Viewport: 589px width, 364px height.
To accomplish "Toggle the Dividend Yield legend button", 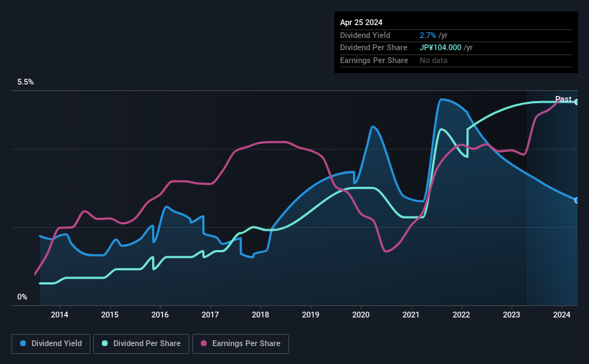I will [51, 344].
